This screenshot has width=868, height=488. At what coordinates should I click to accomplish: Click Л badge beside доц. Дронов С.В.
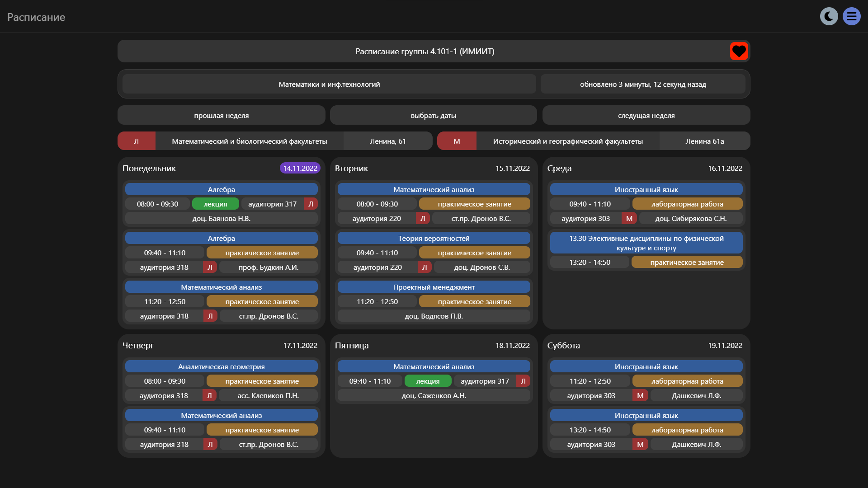425,267
